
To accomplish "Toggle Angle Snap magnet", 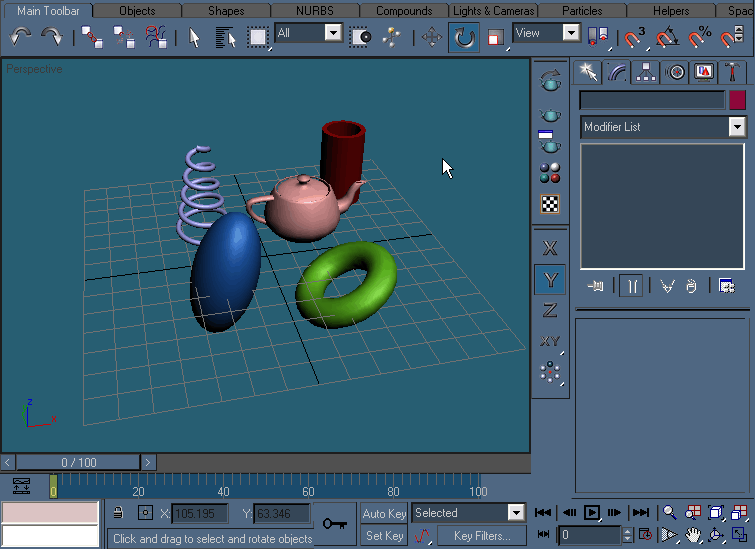I will point(667,37).
